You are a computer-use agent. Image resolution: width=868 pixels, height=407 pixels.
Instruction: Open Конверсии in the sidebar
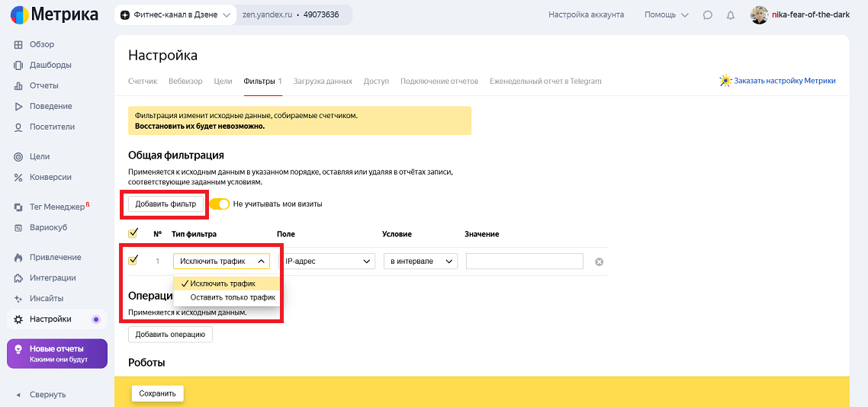[50, 177]
